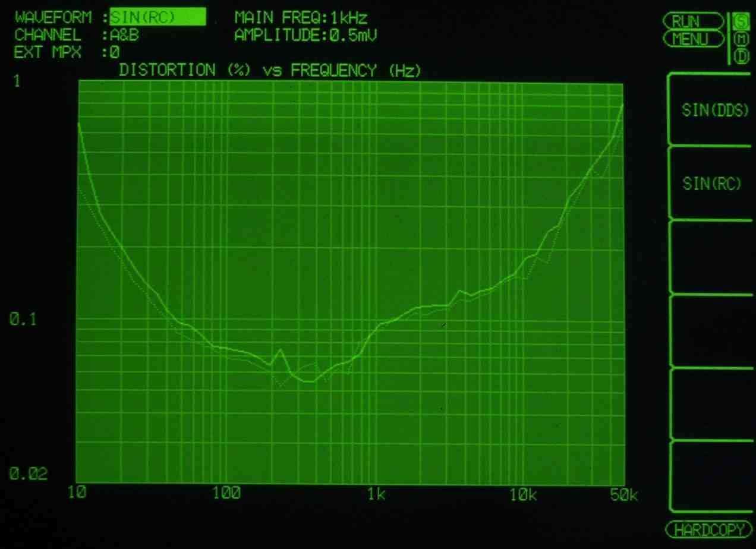The image size is (756, 549).
Task: Select the S mode indicator
Action: [x=741, y=21]
